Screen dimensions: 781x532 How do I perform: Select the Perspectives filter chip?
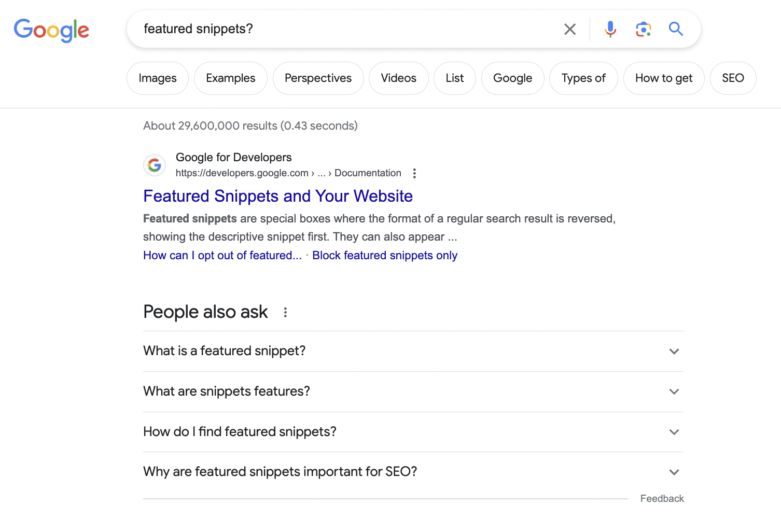point(318,78)
